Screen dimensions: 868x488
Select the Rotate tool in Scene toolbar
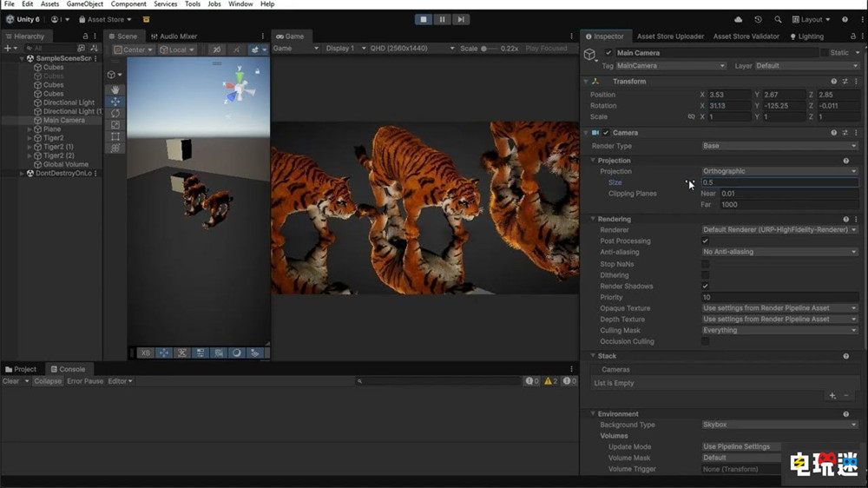click(x=115, y=113)
